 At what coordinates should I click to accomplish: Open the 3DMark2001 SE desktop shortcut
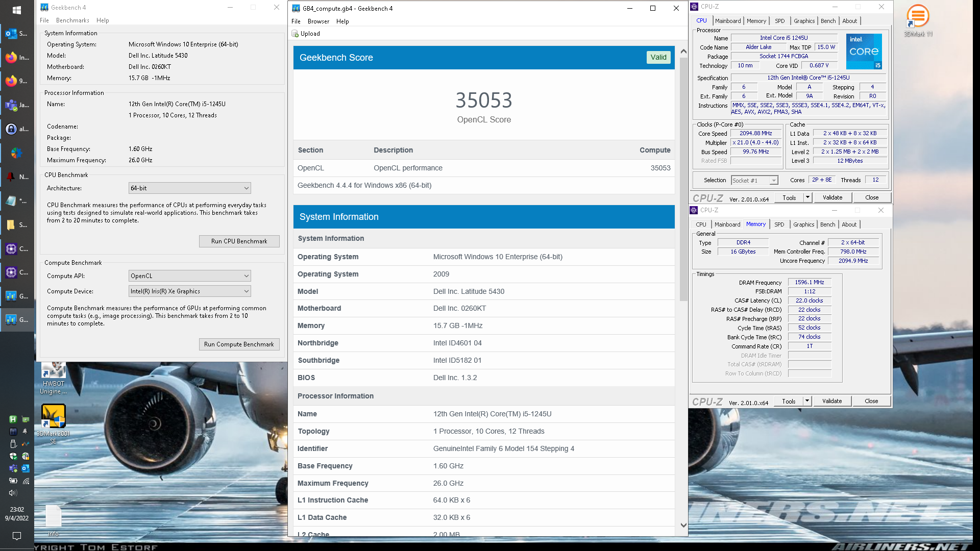coord(54,424)
